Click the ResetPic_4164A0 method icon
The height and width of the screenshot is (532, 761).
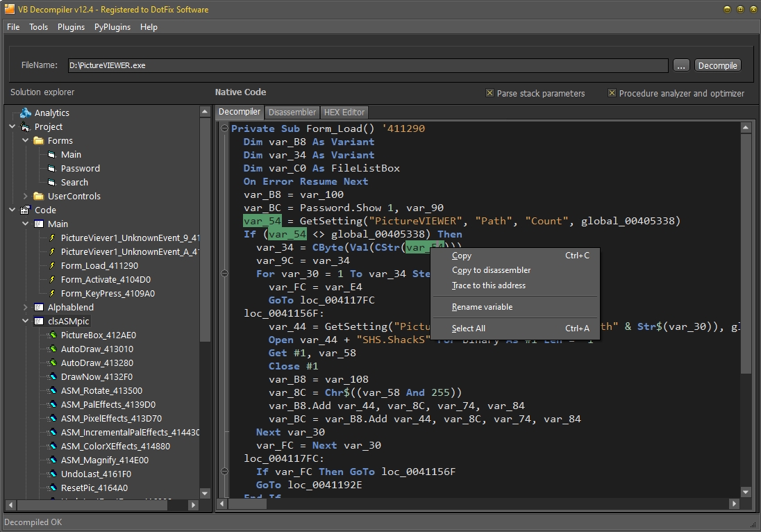click(x=51, y=488)
